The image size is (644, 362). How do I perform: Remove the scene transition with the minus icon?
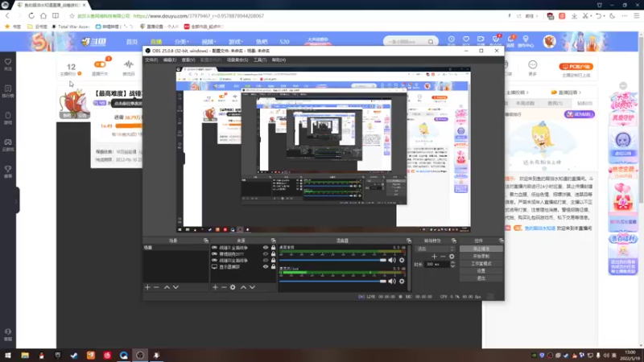coord(443,257)
